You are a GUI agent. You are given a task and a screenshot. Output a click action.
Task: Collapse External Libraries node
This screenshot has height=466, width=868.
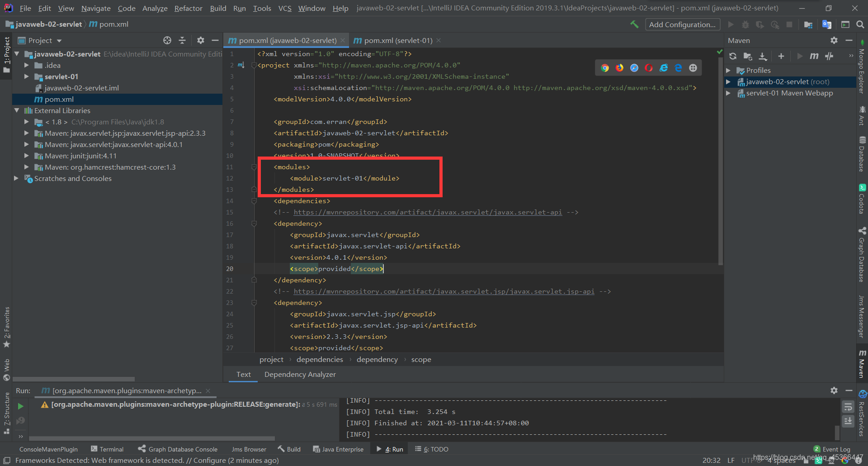pos(17,110)
